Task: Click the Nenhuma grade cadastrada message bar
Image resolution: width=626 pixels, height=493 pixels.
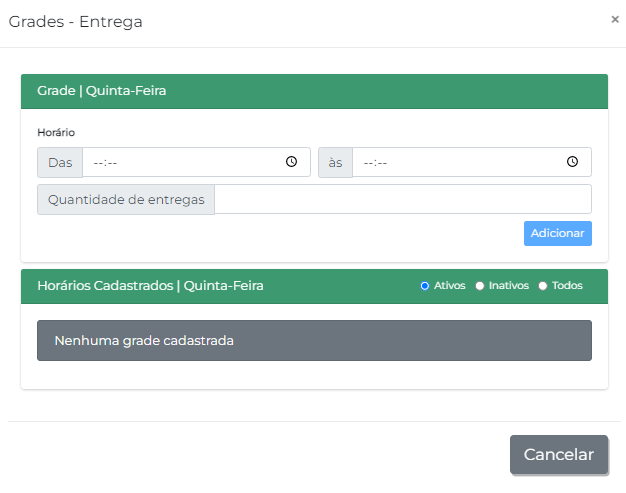Action: click(314, 340)
